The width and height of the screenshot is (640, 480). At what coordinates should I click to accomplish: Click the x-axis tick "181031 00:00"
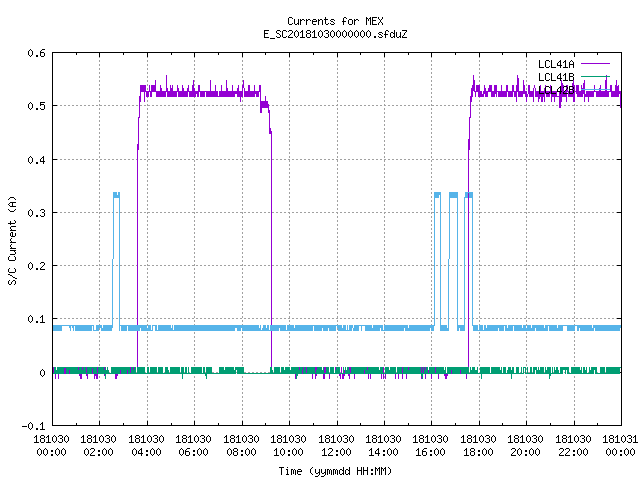pyautogui.click(x=620, y=446)
